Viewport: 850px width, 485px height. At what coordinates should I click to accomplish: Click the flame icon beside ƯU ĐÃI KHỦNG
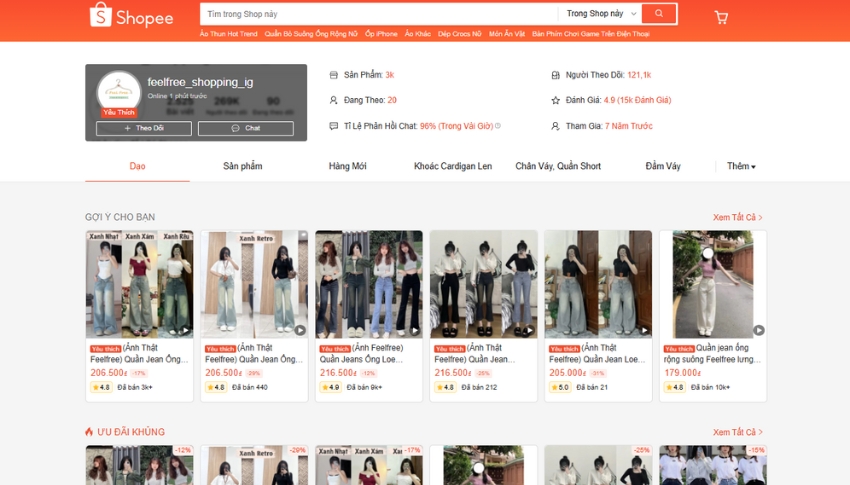(x=89, y=432)
